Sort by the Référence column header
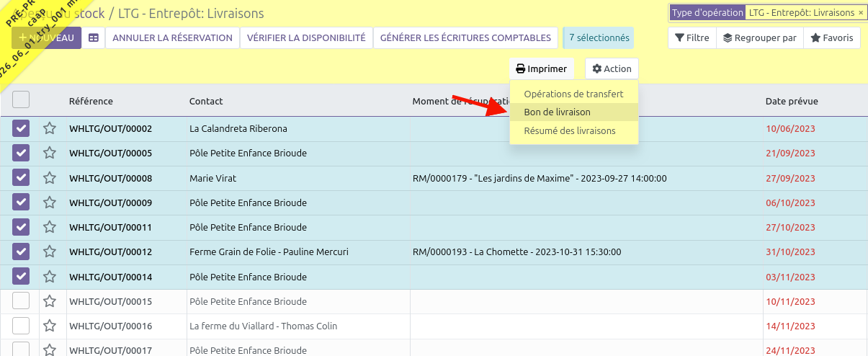 point(91,101)
